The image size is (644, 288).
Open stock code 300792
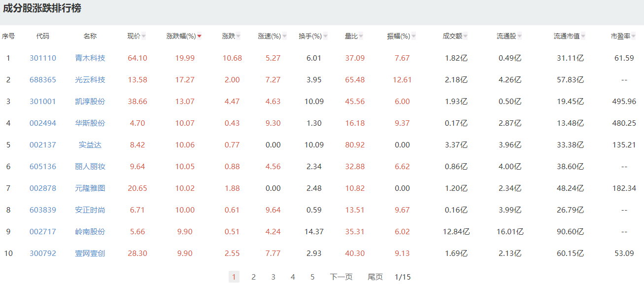43,253
